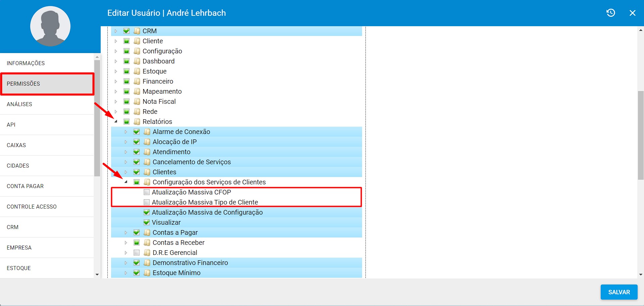
Task: Select the Mapeamento tree label
Action: coord(162,91)
